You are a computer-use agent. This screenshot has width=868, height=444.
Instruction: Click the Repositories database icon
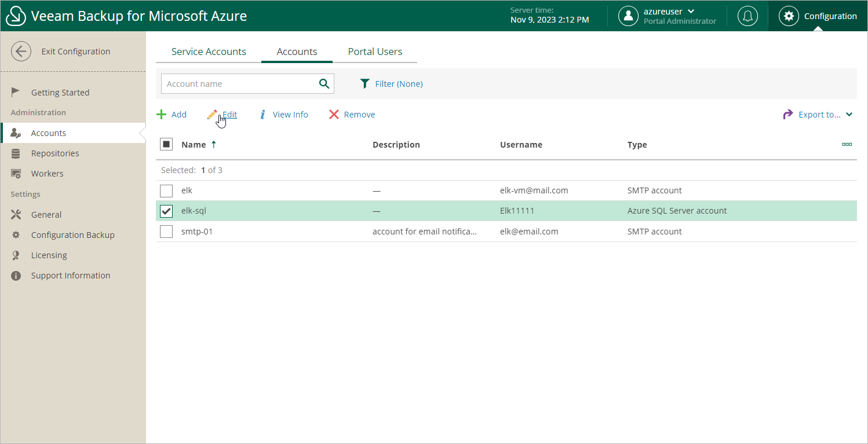point(16,153)
